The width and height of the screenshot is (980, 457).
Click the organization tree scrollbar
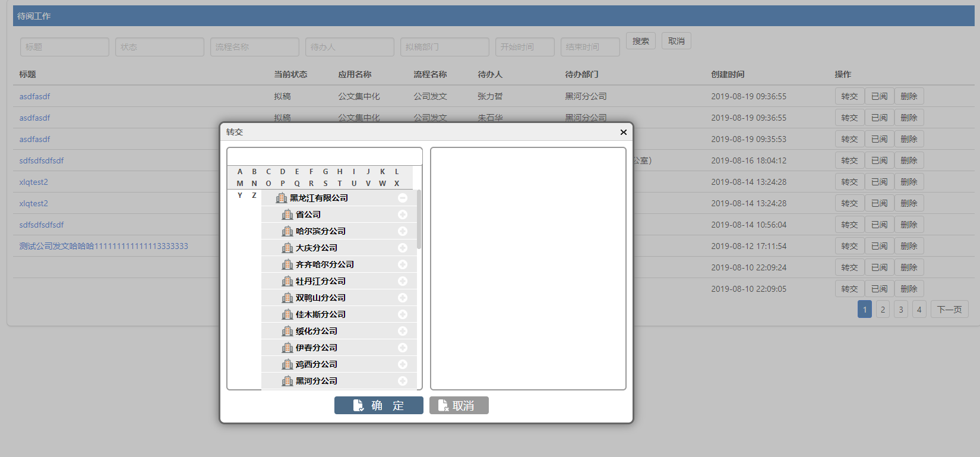coord(419,219)
